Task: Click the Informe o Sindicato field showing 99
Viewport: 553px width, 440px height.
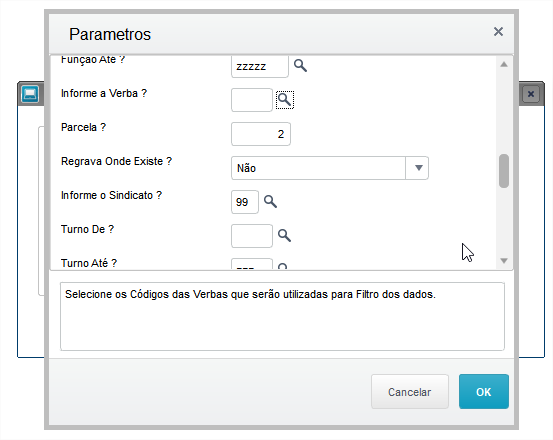Action: [245, 202]
